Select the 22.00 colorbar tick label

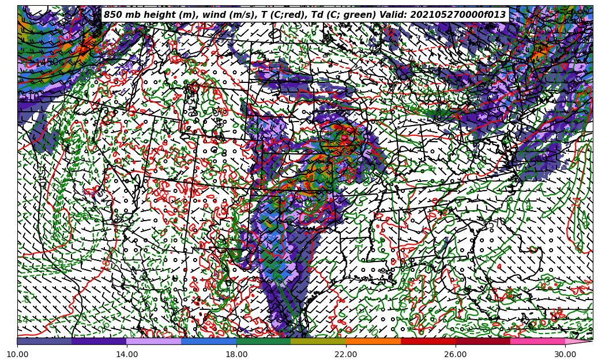pos(346,355)
